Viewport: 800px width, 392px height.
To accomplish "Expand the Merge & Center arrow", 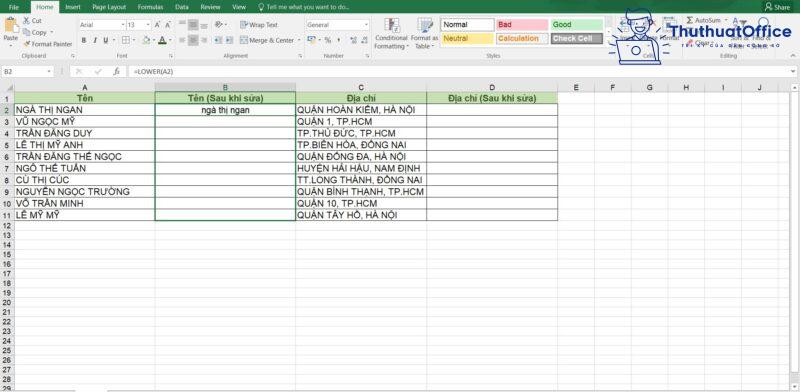I will coord(299,40).
